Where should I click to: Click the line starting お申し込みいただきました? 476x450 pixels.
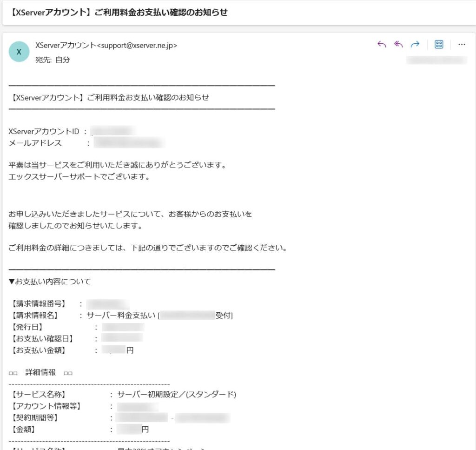tap(131, 214)
